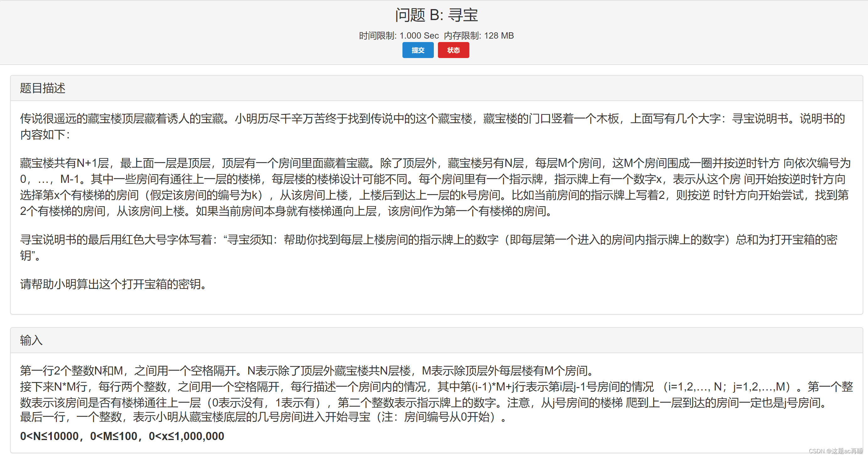The width and height of the screenshot is (868, 457).
Task: Click the 问题 B: 寻宝 page title
Action: click(x=436, y=15)
